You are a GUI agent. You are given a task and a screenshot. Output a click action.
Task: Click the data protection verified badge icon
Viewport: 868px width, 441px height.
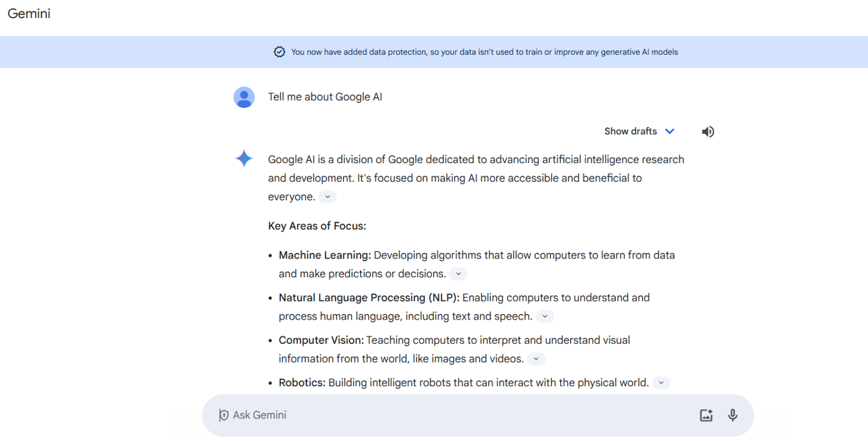point(279,52)
